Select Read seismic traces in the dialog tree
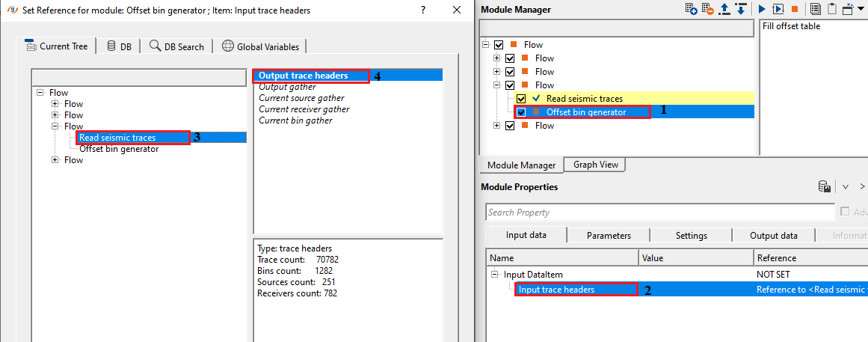Image resolution: width=868 pixels, height=342 pixels. pos(117,137)
